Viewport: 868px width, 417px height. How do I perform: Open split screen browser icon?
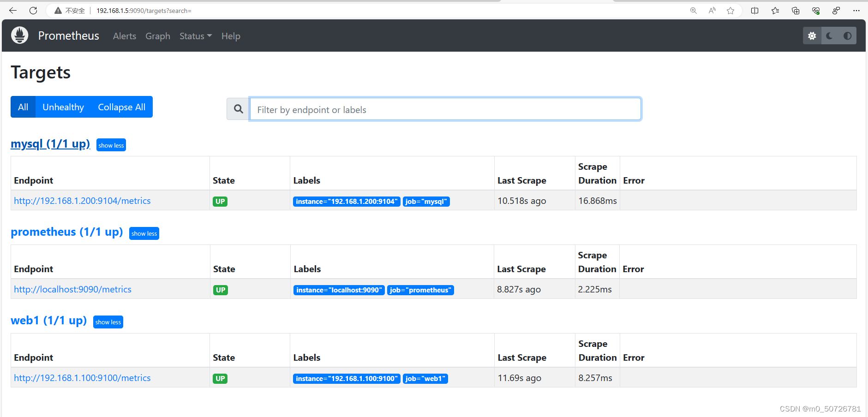point(755,10)
